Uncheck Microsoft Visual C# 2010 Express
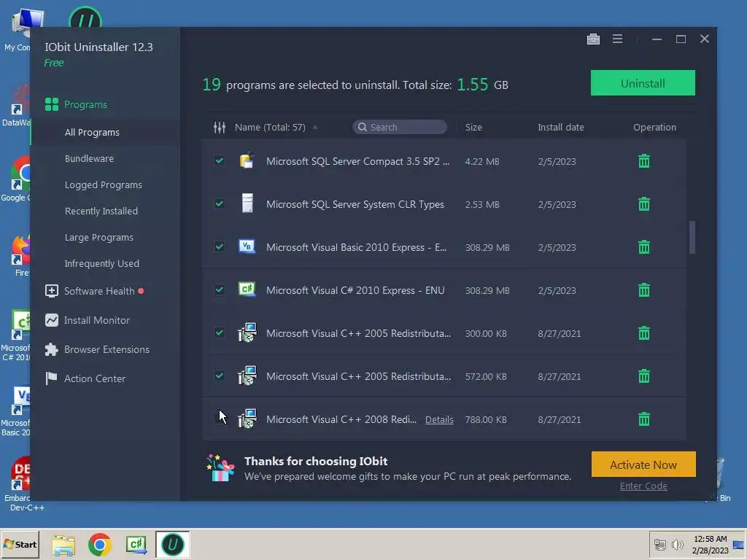Image resolution: width=747 pixels, height=560 pixels. tap(219, 289)
